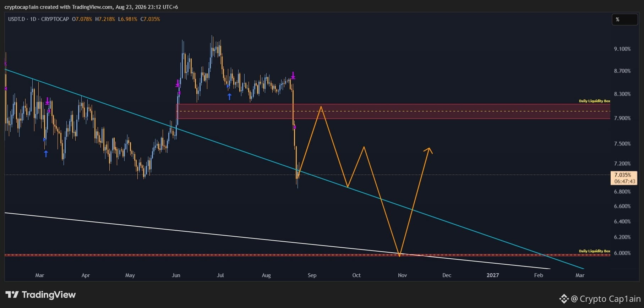Select the 1D interval label
The height and width of the screenshot is (308, 644).
[x=33, y=19]
